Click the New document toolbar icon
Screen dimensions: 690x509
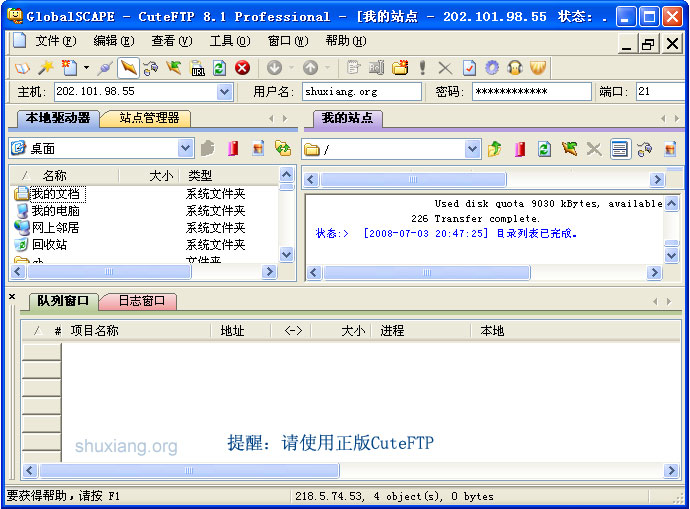(x=70, y=68)
